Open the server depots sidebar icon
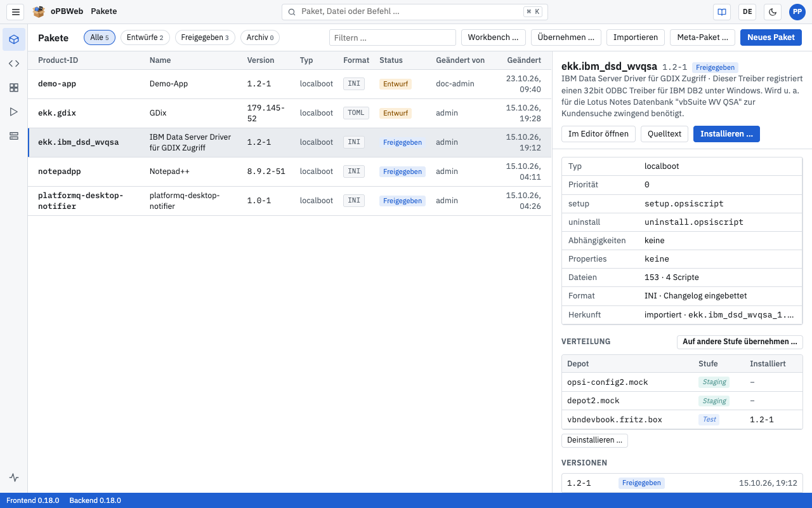The image size is (812, 508). click(x=14, y=136)
